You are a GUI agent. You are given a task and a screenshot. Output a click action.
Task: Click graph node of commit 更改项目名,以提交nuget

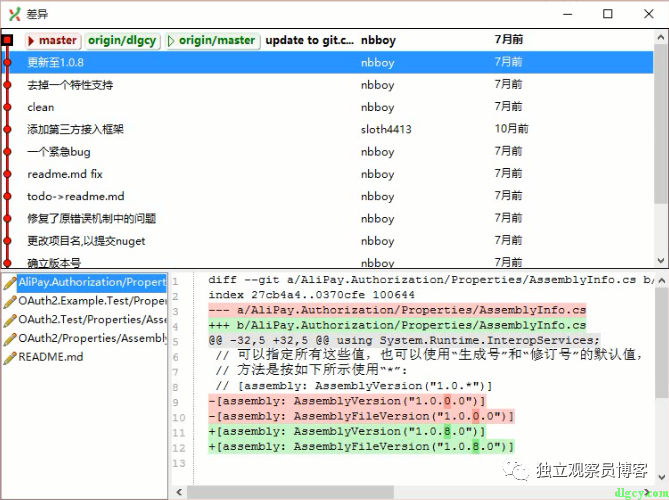[7, 241]
